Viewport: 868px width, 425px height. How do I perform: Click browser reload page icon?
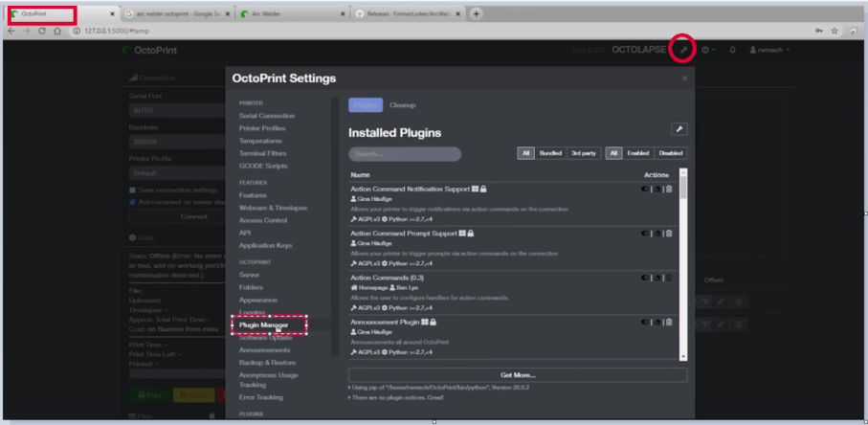[x=41, y=31]
